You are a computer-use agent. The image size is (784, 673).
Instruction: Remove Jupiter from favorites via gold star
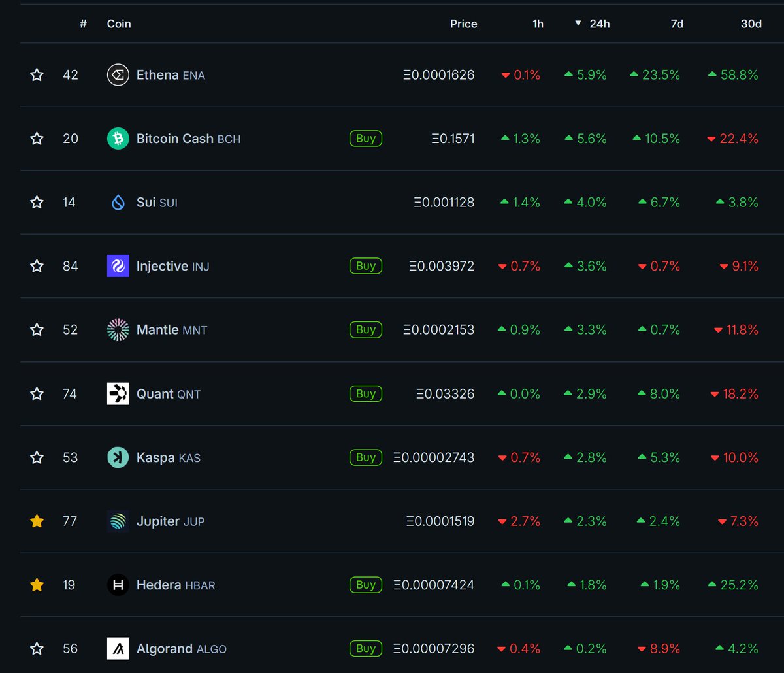pos(37,521)
